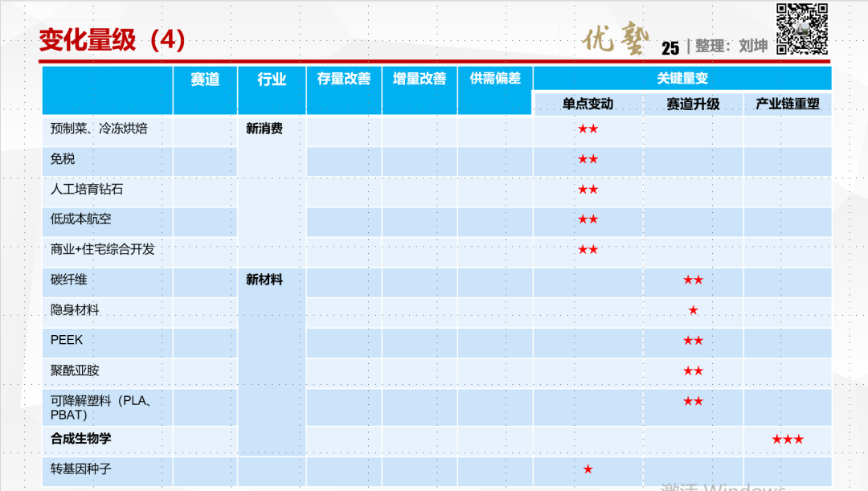This screenshot has width=868, height=491.
Task: Click the two stars in 可降解塑料 row
Action: (x=693, y=401)
